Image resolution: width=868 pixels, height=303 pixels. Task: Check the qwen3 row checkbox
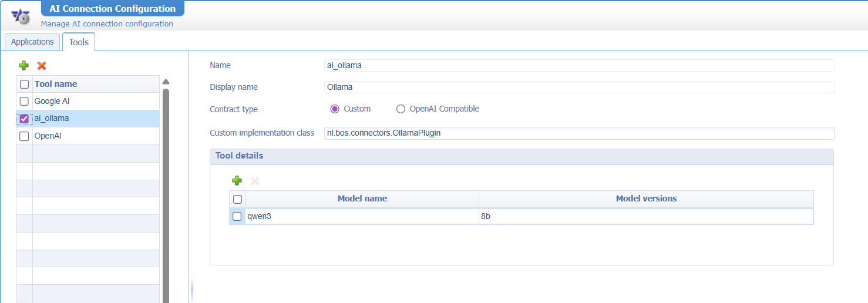pyautogui.click(x=237, y=216)
